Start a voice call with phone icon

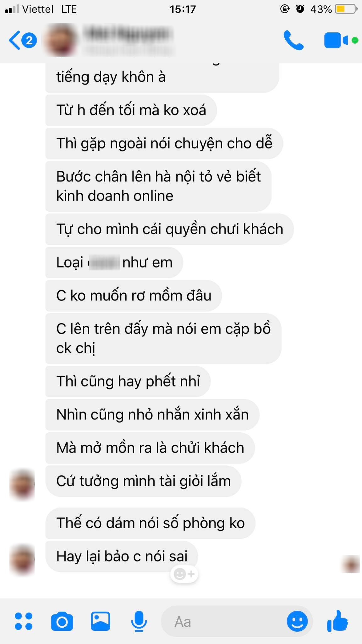293,40
